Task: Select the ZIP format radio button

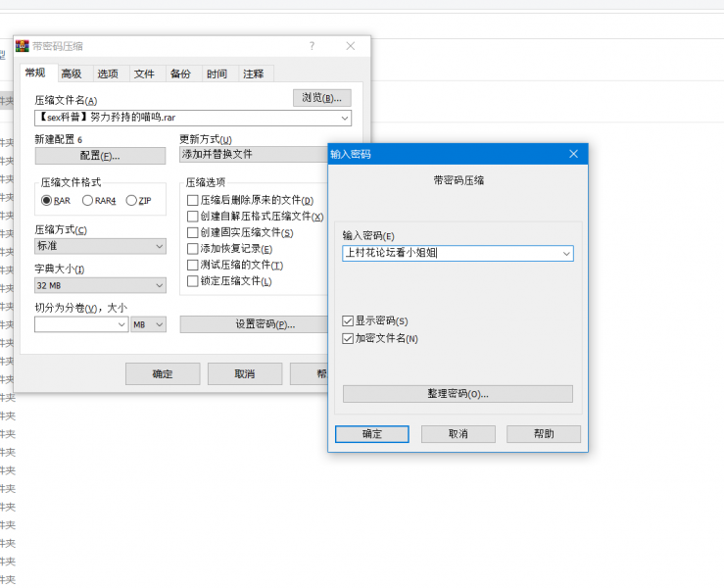Action: point(132,201)
